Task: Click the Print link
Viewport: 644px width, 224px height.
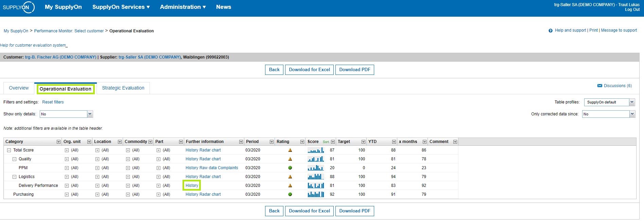Action: [593, 30]
